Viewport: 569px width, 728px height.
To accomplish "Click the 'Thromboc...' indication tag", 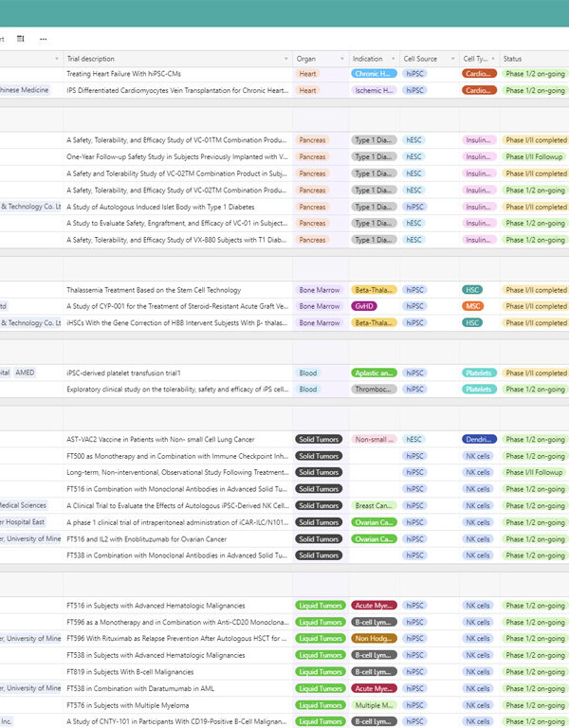I will [374, 390].
